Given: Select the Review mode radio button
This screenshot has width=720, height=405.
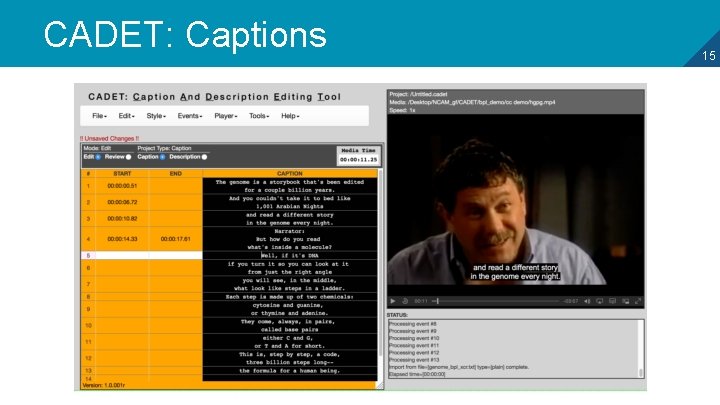Looking at the screenshot, I should (x=129, y=157).
